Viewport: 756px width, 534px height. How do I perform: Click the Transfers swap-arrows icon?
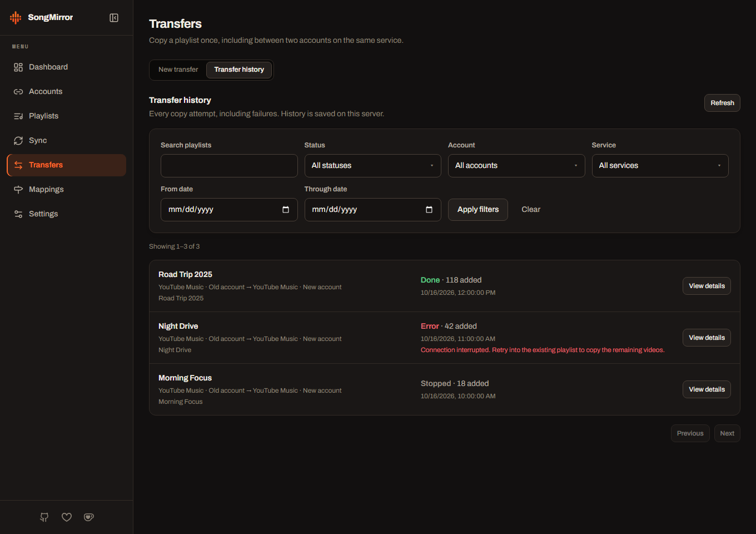(x=18, y=165)
